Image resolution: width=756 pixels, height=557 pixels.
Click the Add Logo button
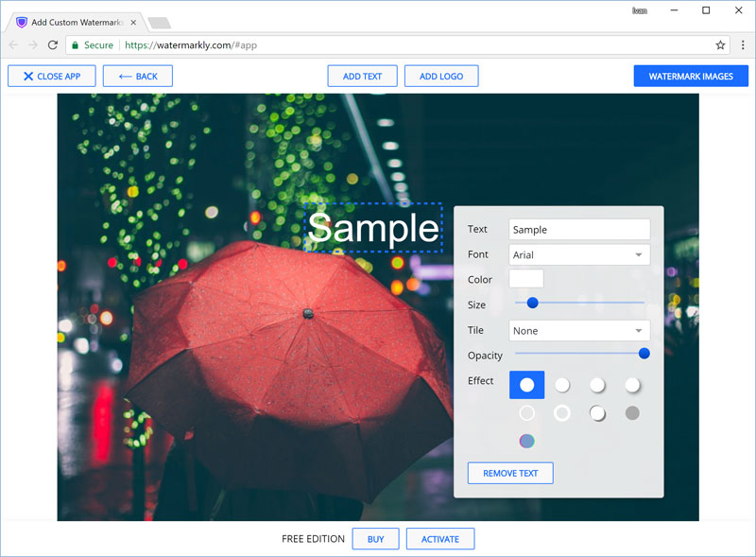441,76
